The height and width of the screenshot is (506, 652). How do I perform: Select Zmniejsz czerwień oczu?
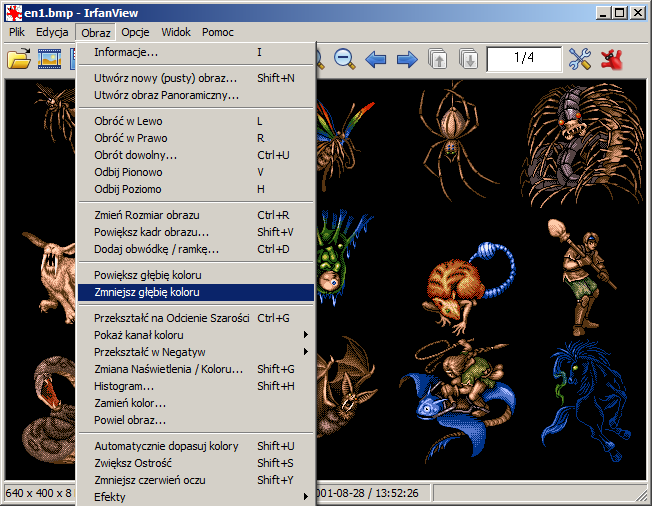(196, 480)
